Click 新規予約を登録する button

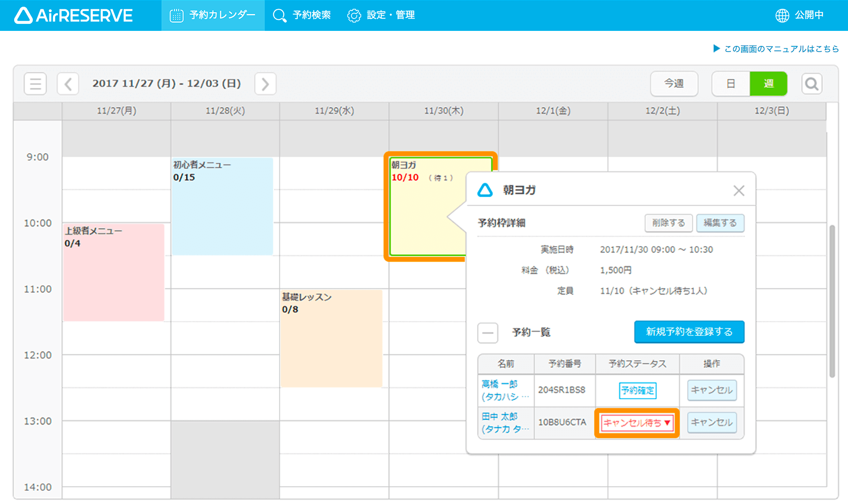689,332
